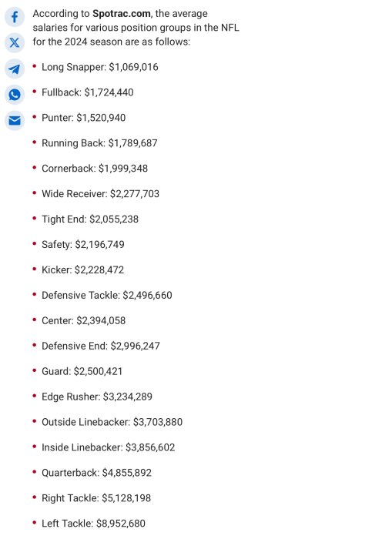
Task: Click the Left Tackle $8,952,680 item
Action: (93, 524)
